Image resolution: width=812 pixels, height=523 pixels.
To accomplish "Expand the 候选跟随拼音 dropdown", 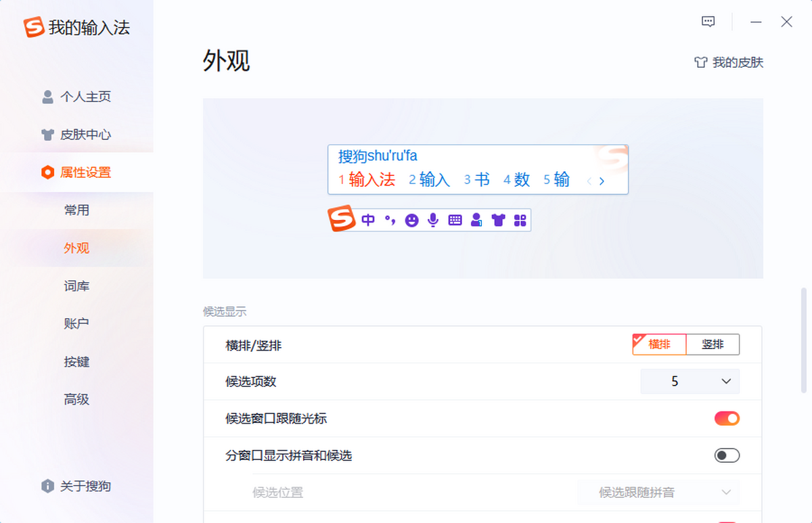I will click(658, 493).
